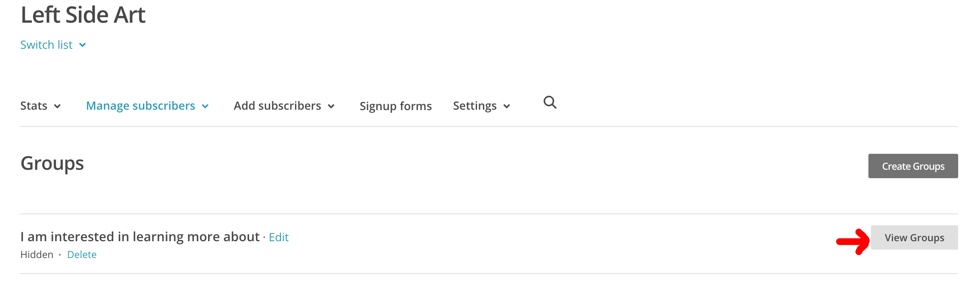This screenshot has width=980, height=295.
Task: Click the Groups page heading
Action: pyautogui.click(x=52, y=163)
